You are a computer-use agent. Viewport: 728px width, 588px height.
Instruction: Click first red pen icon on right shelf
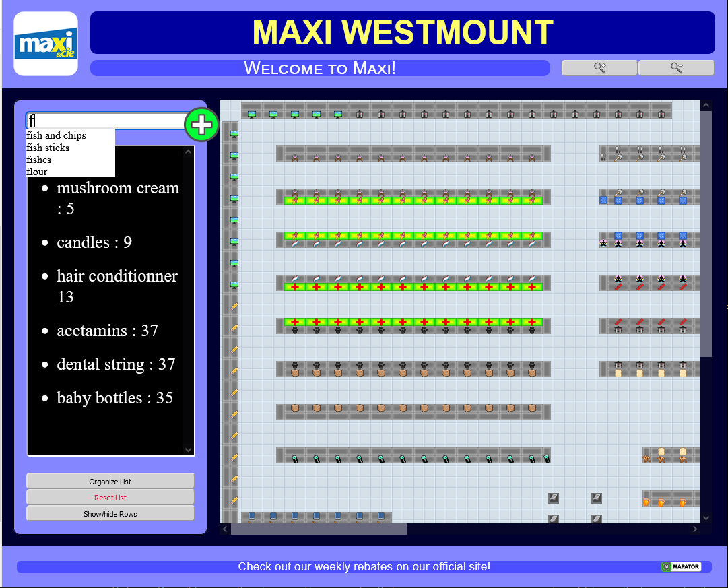(x=618, y=287)
